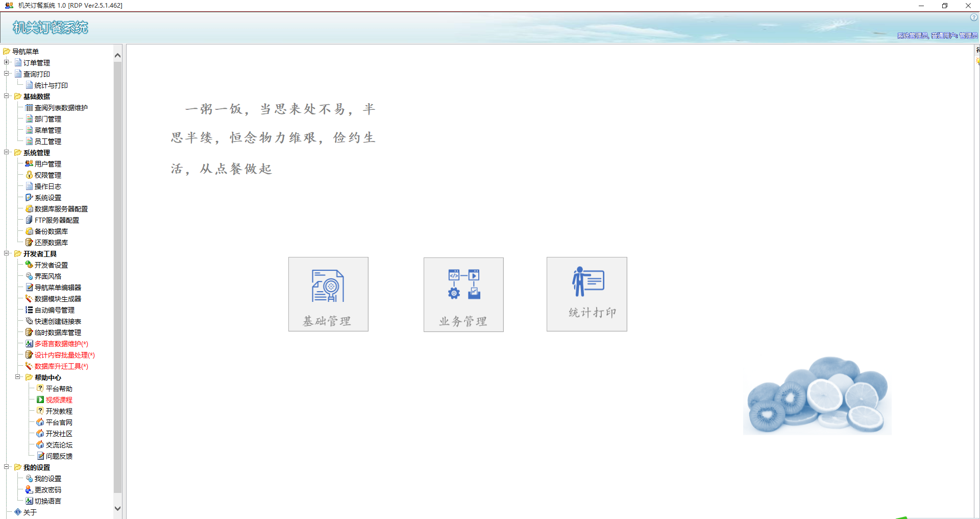Open 操作日志 in the tree

click(x=48, y=186)
